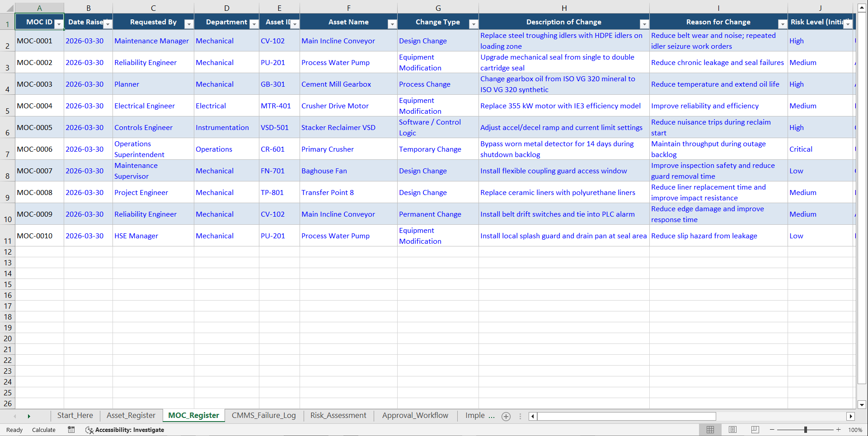
Task: Switch to Page Layout view in status bar
Action: click(732, 429)
